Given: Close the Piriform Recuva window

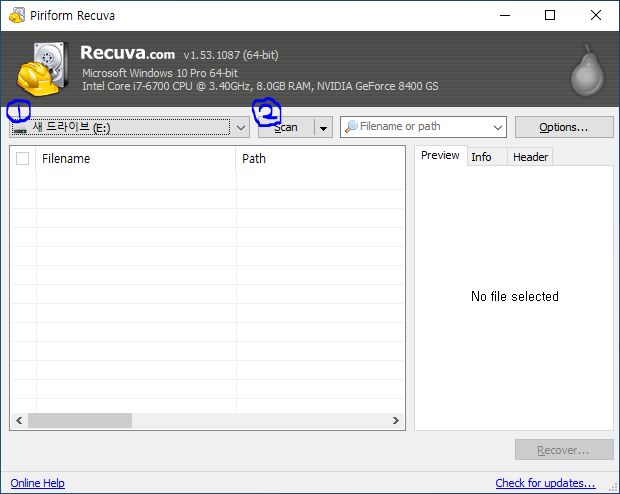Looking at the screenshot, I should (x=596, y=15).
